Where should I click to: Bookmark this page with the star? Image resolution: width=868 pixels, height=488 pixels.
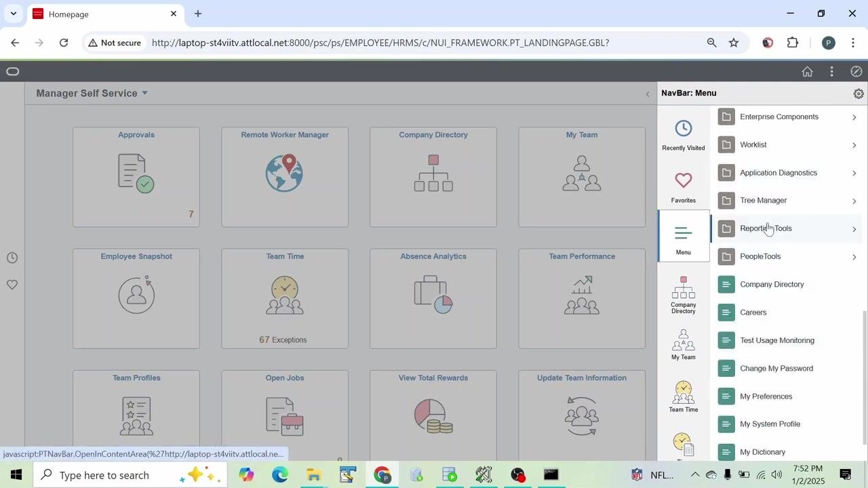click(734, 43)
